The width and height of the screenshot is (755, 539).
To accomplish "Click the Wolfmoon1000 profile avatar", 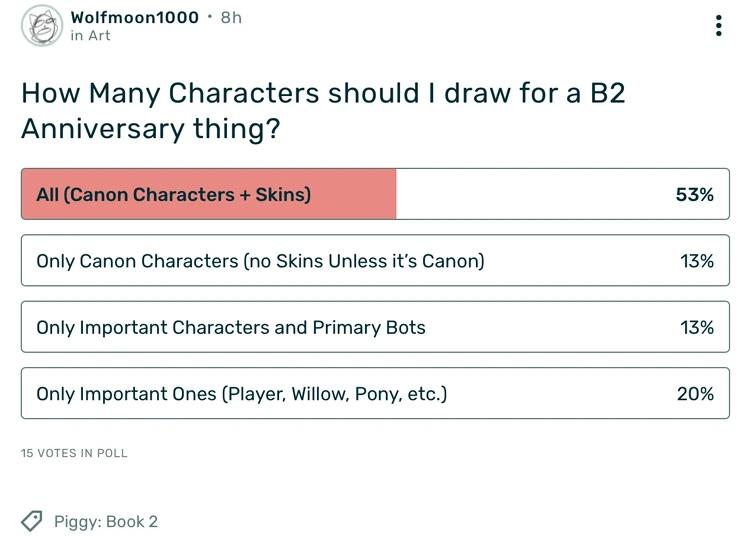I will 42,26.
